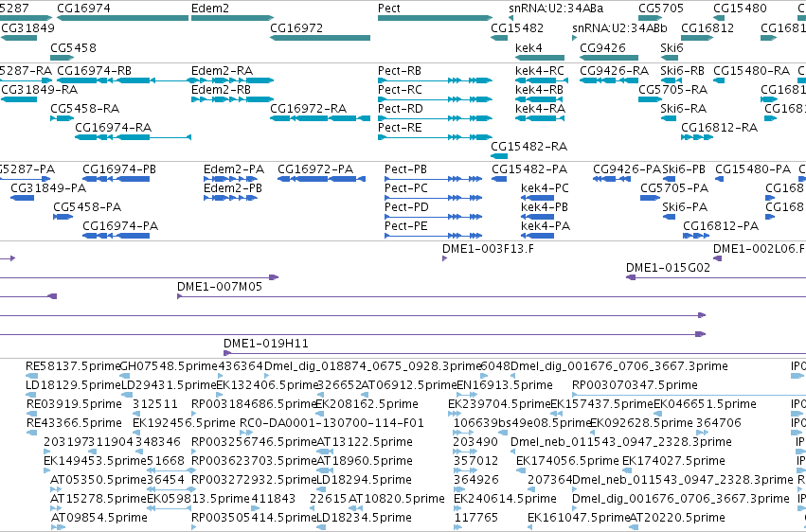Select the Edem2-PA protein feature
This screenshot has width=806, height=532.
click(x=230, y=179)
